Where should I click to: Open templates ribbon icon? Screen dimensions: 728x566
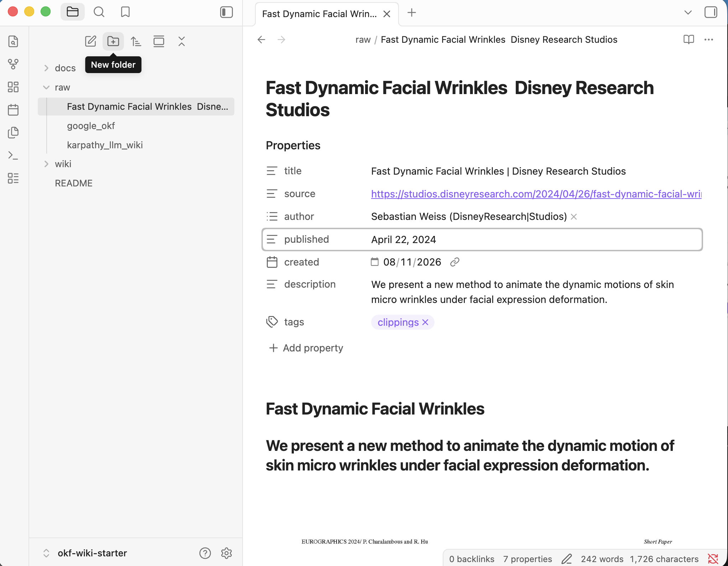tap(13, 133)
